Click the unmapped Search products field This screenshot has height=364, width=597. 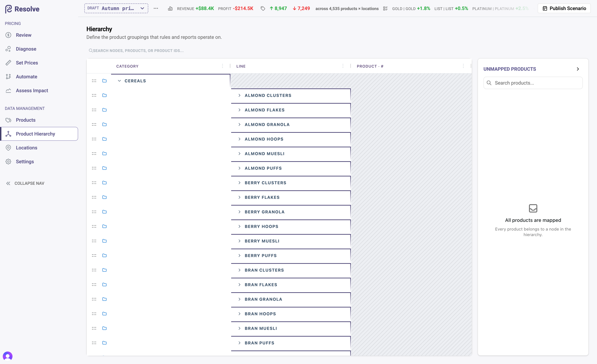(533, 83)
